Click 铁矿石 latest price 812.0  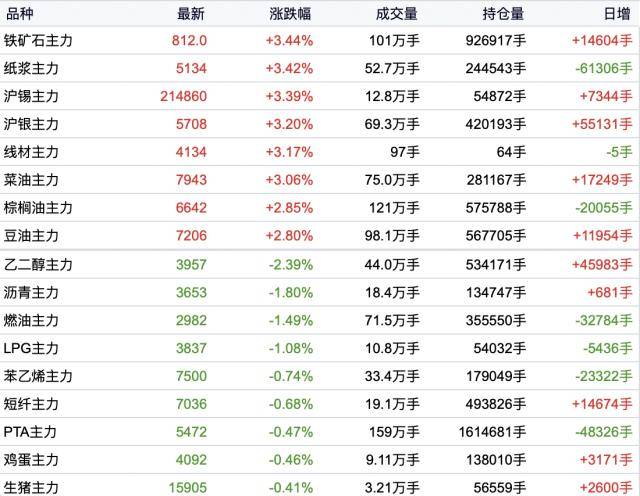click(x=189, y=40)
